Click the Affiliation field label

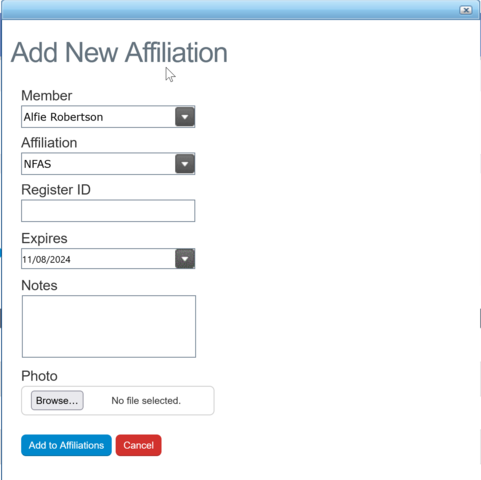(x=49, y=143)
